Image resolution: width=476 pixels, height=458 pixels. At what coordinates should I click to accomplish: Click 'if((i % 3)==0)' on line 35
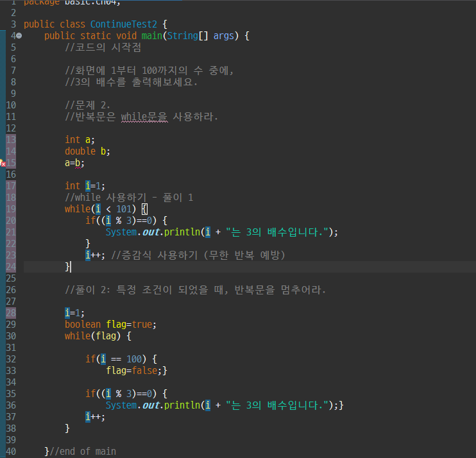point(121,394)
